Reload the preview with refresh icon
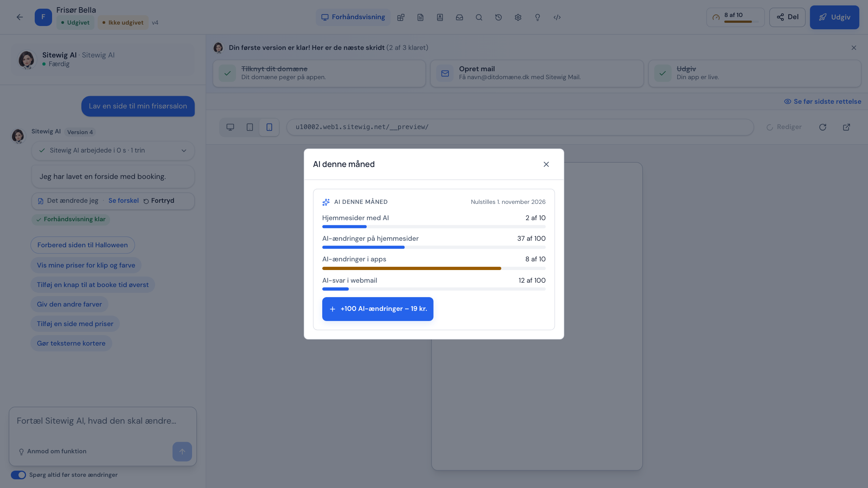 click(x=823, y=127)
